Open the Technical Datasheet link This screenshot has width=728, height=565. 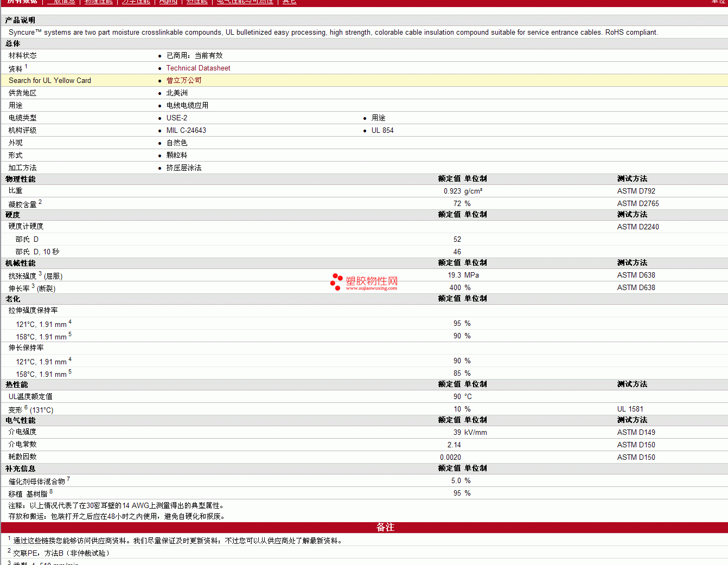click(x=198, y=68)
